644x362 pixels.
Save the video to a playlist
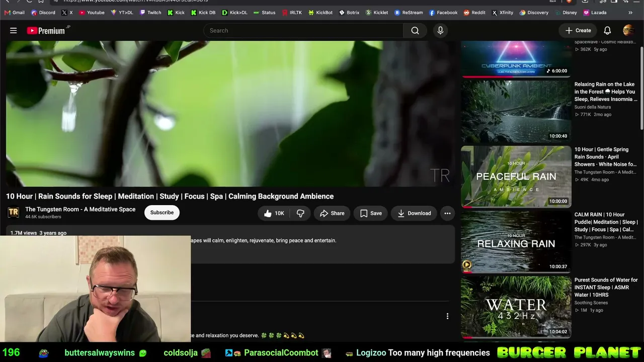coord(371,213)
